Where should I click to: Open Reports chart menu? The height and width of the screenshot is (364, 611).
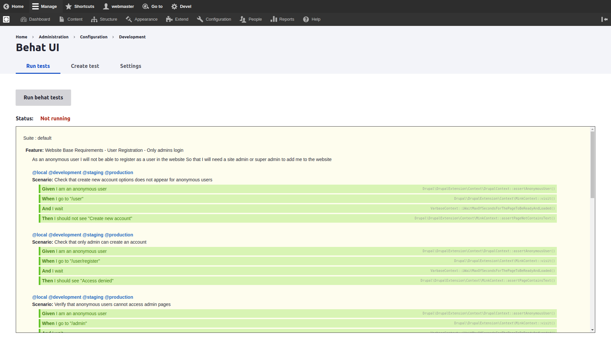click(x=282, y=19)
